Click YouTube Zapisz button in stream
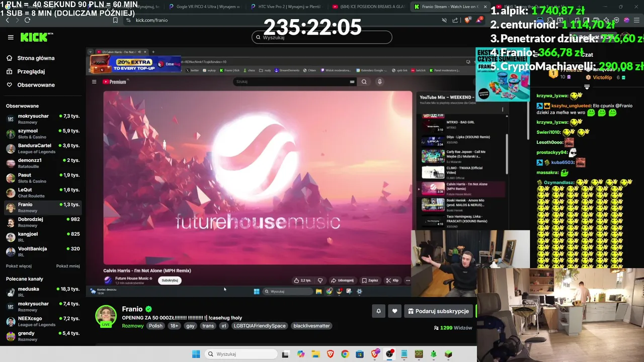 370,281
